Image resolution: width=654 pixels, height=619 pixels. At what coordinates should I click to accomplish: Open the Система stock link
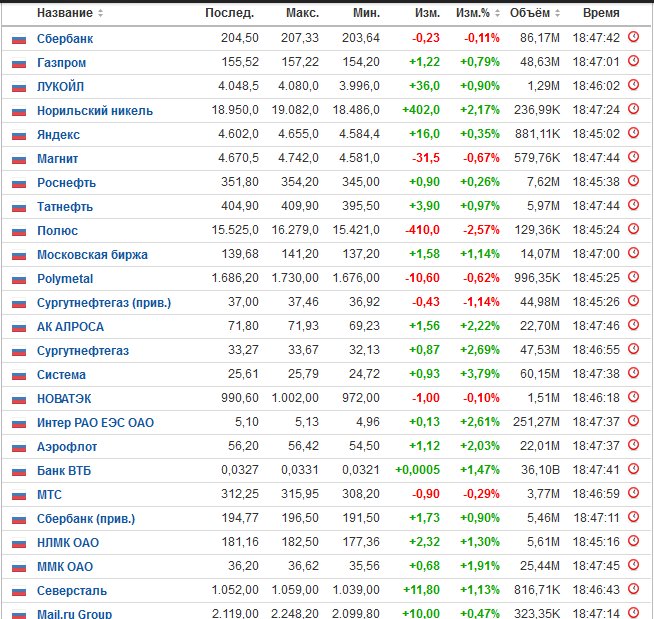tap(61, 375)
